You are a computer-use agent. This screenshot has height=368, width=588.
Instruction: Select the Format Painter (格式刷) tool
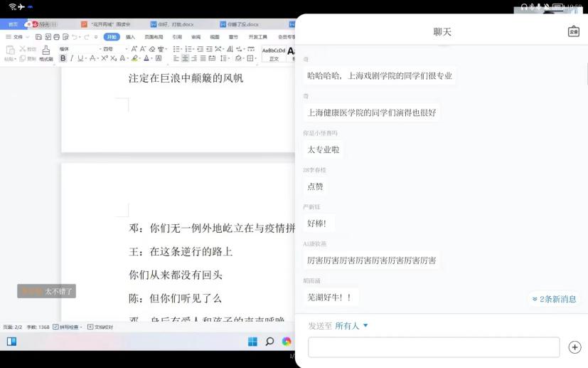click(46, 53)
